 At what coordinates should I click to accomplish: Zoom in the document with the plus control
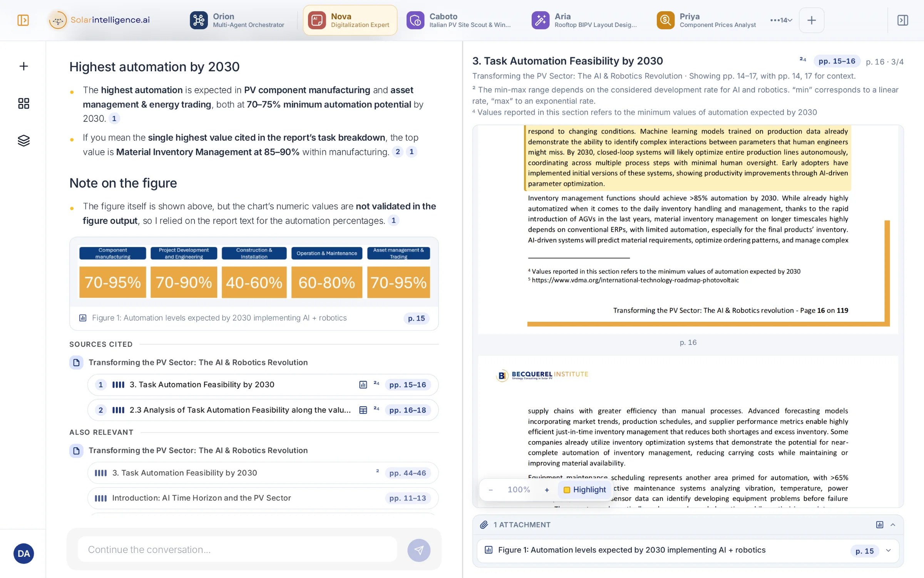coord(546,490)
